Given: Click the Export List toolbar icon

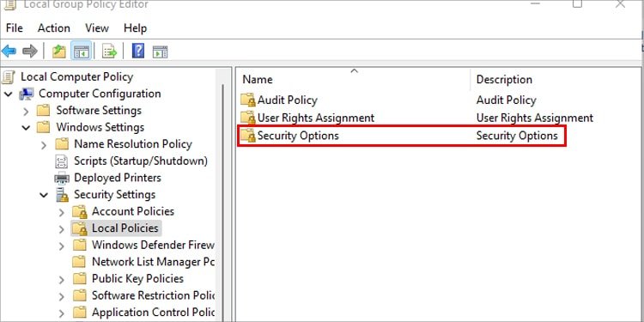Looking at the screenshot, I should 110,52.
